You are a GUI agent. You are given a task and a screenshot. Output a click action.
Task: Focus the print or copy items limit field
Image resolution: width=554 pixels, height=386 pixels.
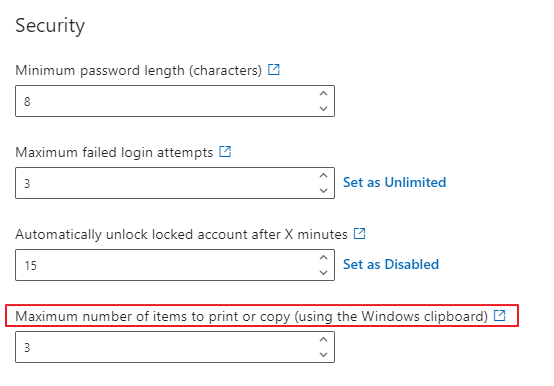175,347
